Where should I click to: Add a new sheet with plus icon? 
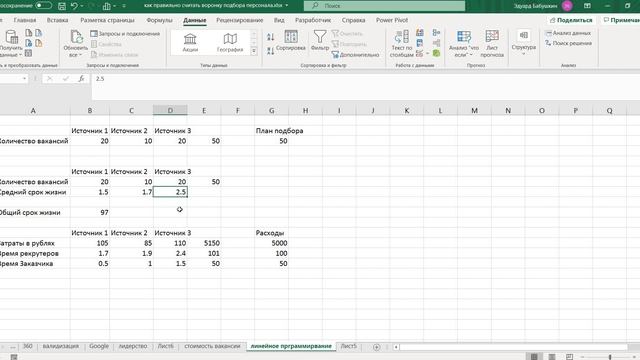click(376, 347)
